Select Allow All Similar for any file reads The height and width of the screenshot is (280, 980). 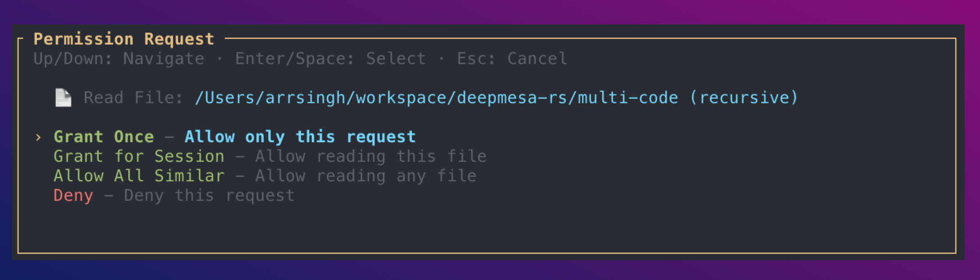[139, 176]
